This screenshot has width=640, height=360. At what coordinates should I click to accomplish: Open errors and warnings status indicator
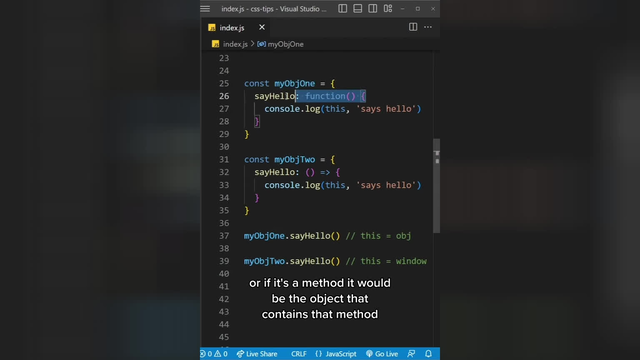[x=214, y=354]
